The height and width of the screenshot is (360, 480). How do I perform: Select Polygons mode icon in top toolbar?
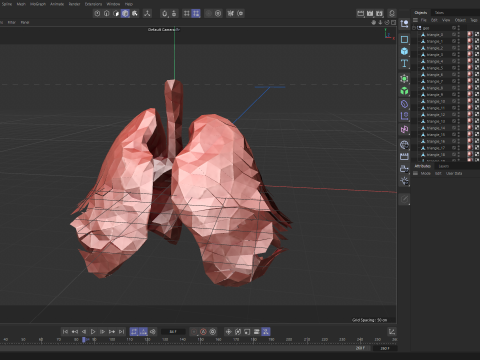coord(116,13)
